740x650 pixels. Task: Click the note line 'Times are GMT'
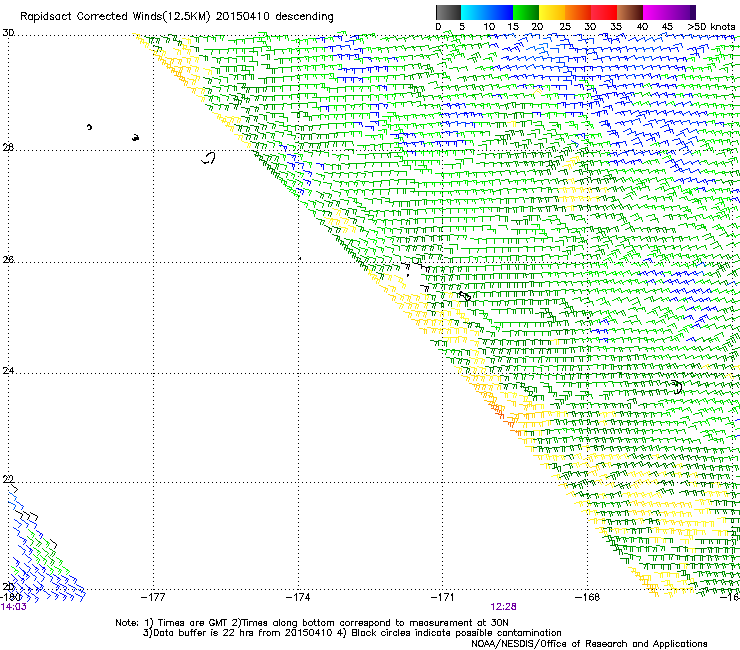point(193,623)
